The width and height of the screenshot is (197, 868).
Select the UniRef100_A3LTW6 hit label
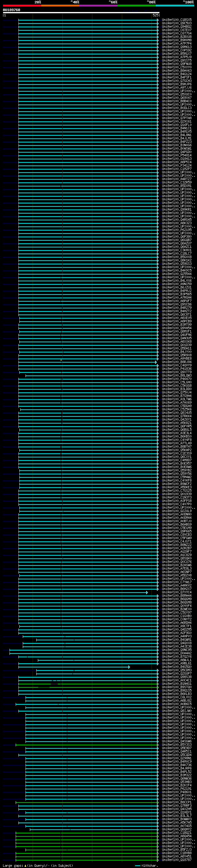pyautogui.click(x=176, y=399)
